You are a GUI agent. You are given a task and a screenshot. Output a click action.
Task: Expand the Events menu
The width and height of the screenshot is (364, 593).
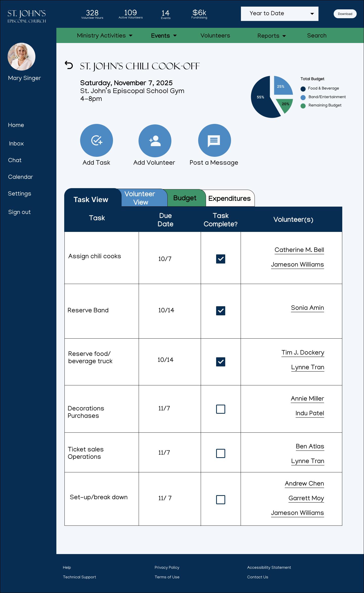pyautogui.click(x=164, y=36)
